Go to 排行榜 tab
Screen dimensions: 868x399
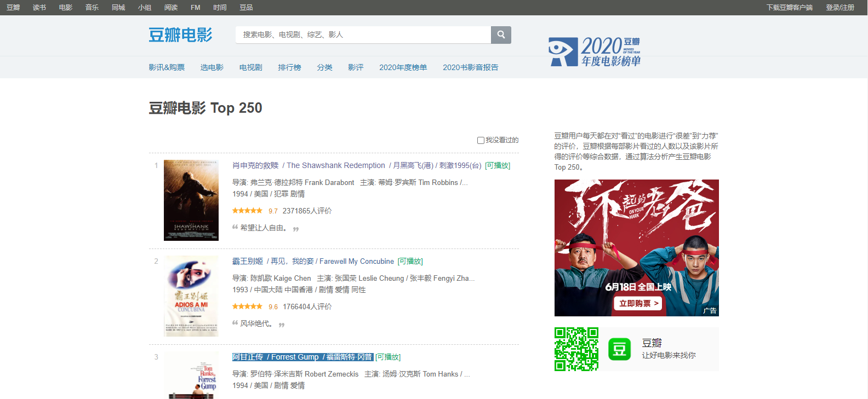pos(290,67)
